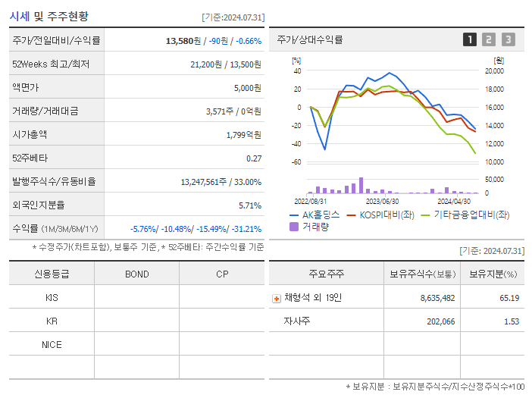Click the 2023/06/30 chart date label
Viewport: 532px width, 398px height.
tap(383, 202)
